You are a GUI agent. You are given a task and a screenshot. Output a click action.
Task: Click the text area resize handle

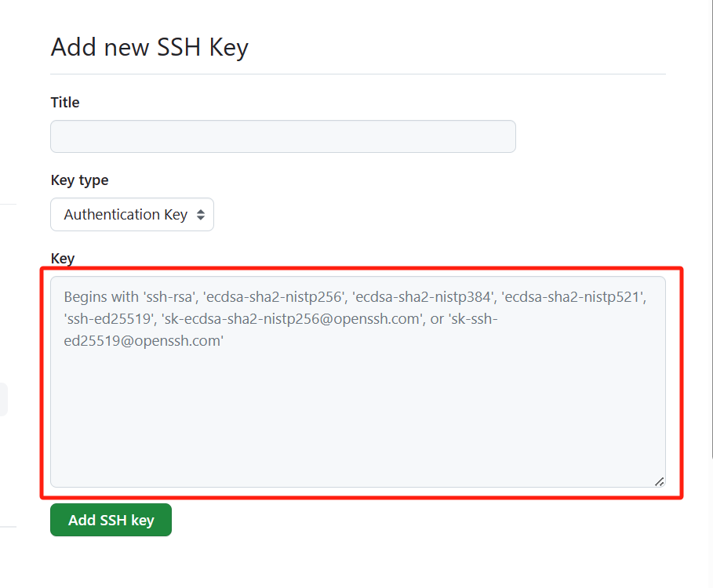click(659, 481)
